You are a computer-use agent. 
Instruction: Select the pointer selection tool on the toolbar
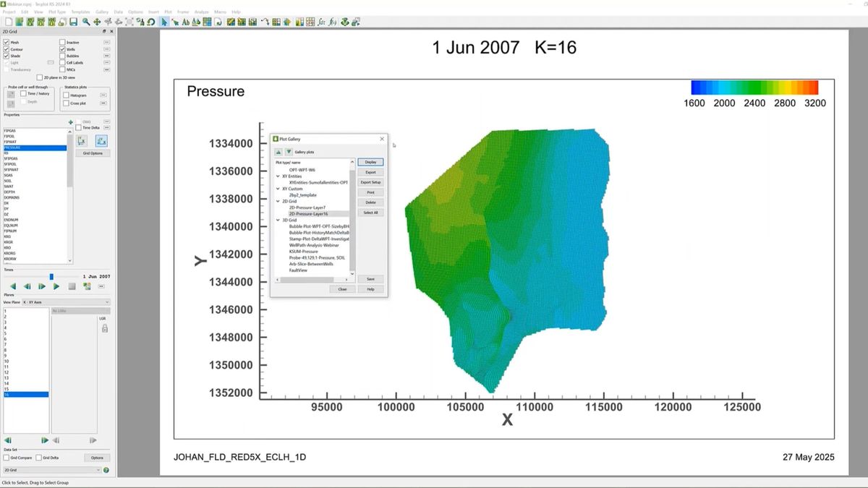tap(163, 22)
